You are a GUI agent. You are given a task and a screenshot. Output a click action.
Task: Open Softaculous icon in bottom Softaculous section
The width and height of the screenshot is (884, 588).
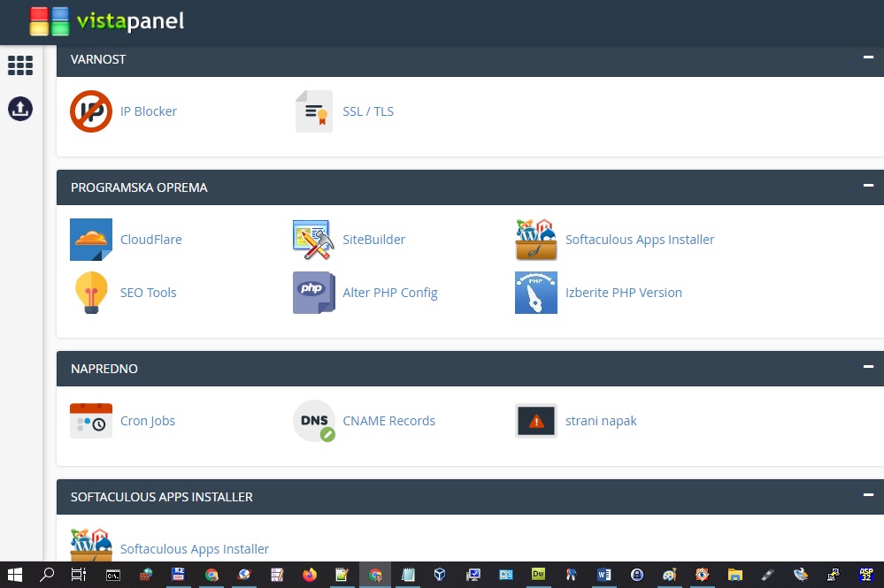click(91, 545)
